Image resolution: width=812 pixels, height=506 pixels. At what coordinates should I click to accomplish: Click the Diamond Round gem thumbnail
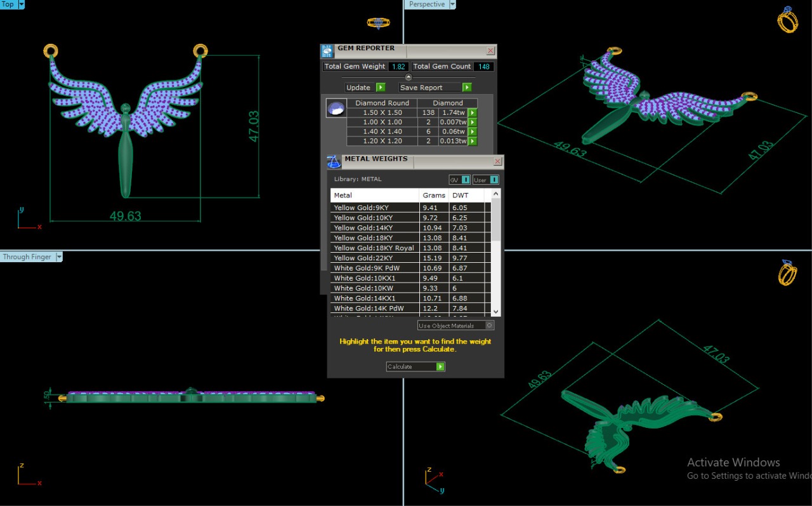pos(336,108)
